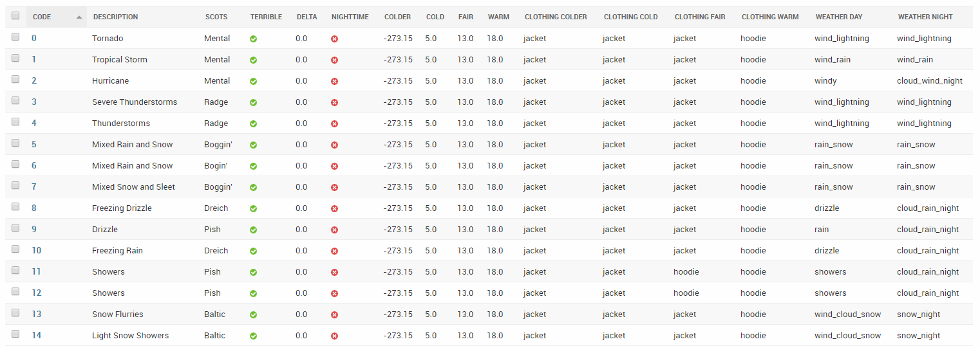Click sort arrow in Code column header
Image resolution: width=980 pixels, height=346 pixels.
click(x=79, y=17)
